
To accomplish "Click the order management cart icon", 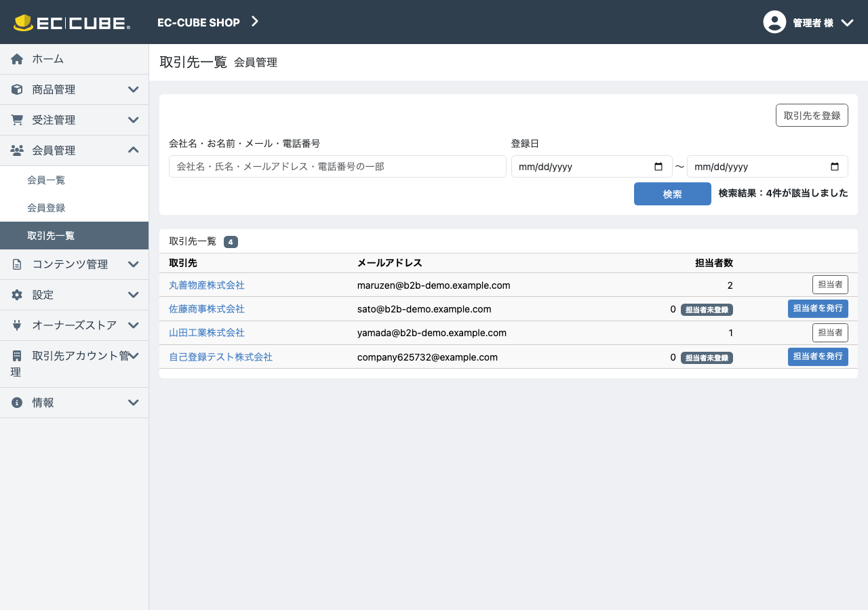I will 17,120.
